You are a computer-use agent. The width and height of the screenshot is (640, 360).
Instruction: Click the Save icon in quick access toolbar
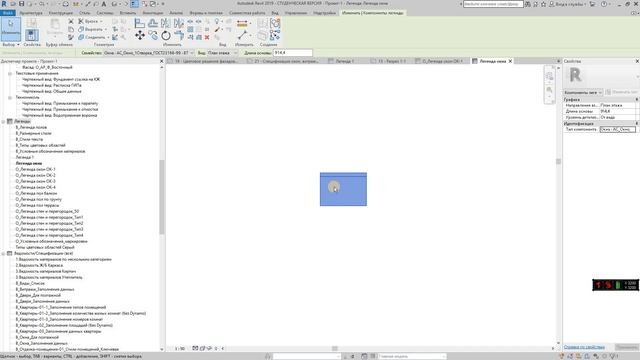coord(21,4)
